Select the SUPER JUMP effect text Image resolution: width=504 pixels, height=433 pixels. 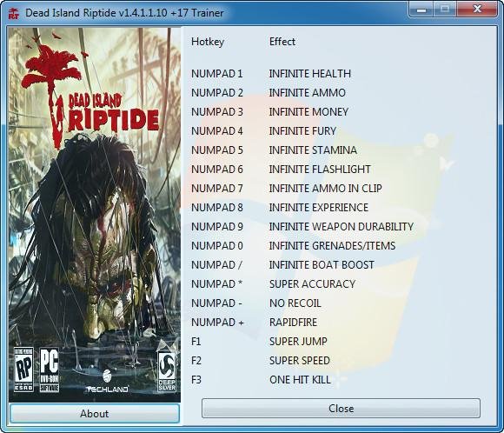click(298, 342)
